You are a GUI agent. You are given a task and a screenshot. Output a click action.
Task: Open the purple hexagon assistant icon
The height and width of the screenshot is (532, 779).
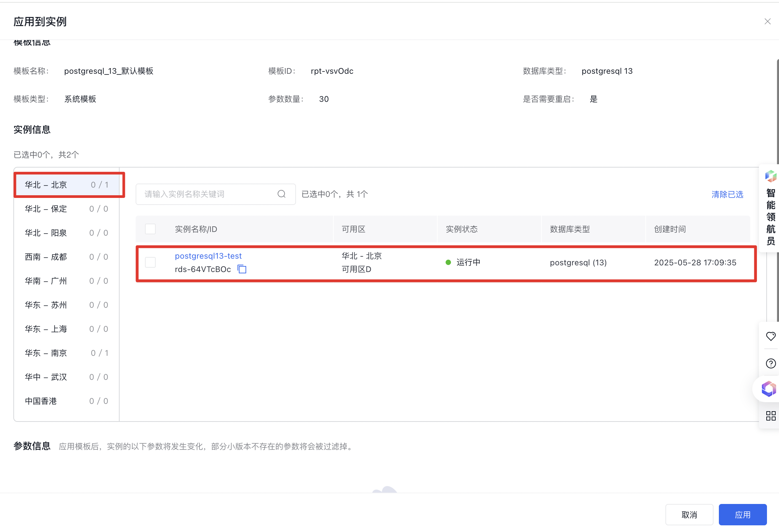(768, 389)
